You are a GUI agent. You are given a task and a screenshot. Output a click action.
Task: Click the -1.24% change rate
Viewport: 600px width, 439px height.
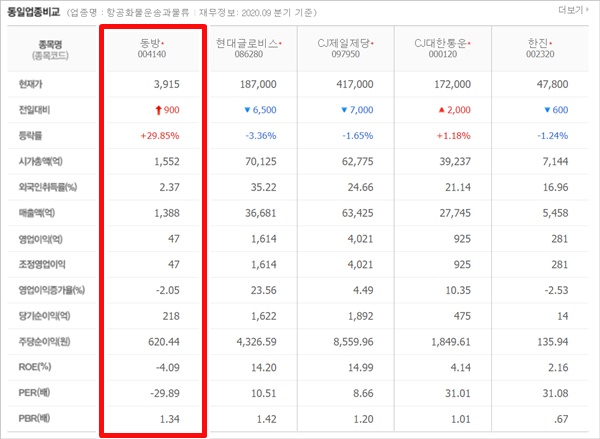(x=553, y=136)
